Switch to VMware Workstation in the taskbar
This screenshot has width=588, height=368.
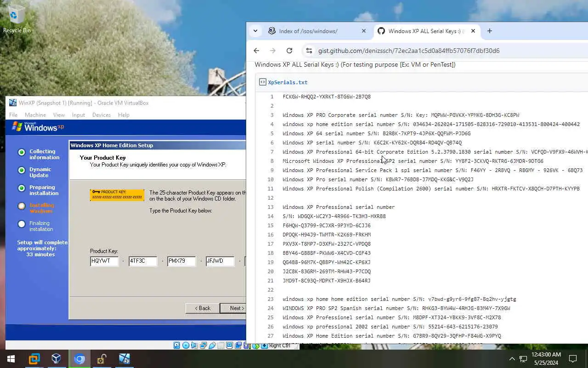pos(34,359)
